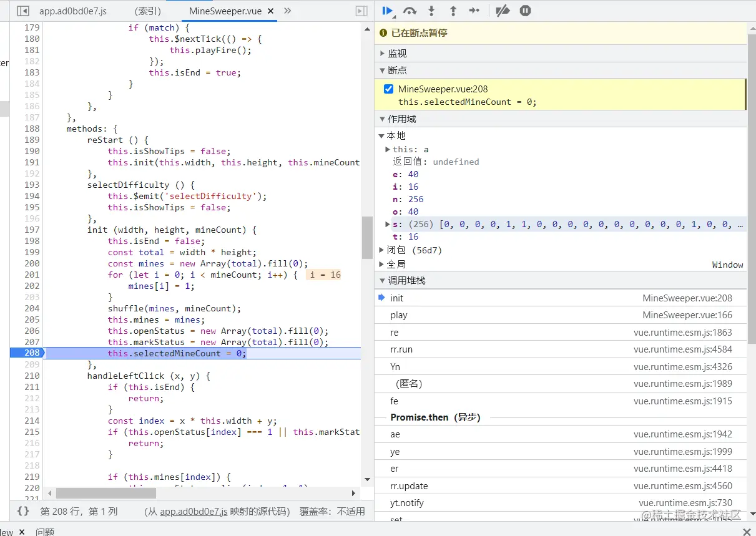Click line number 197 in the gutter
The image size is (756, 536).
32,230
